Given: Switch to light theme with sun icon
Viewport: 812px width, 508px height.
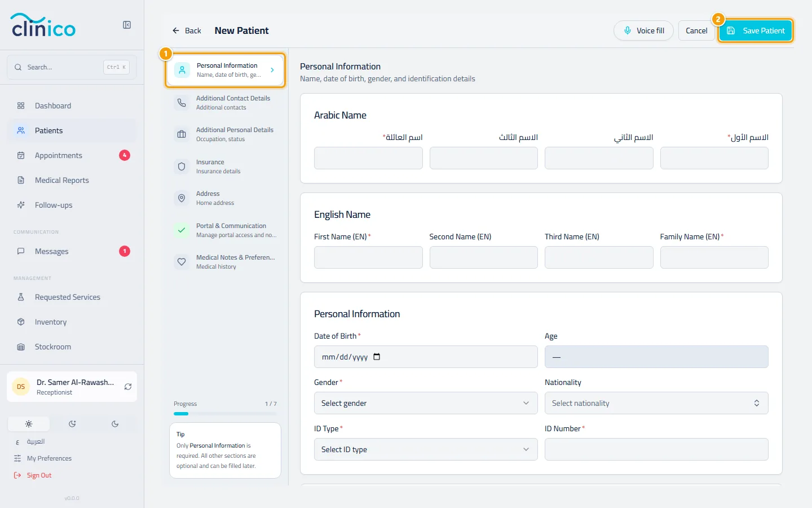Looking at the screenshot, I should tap(29, 424).
